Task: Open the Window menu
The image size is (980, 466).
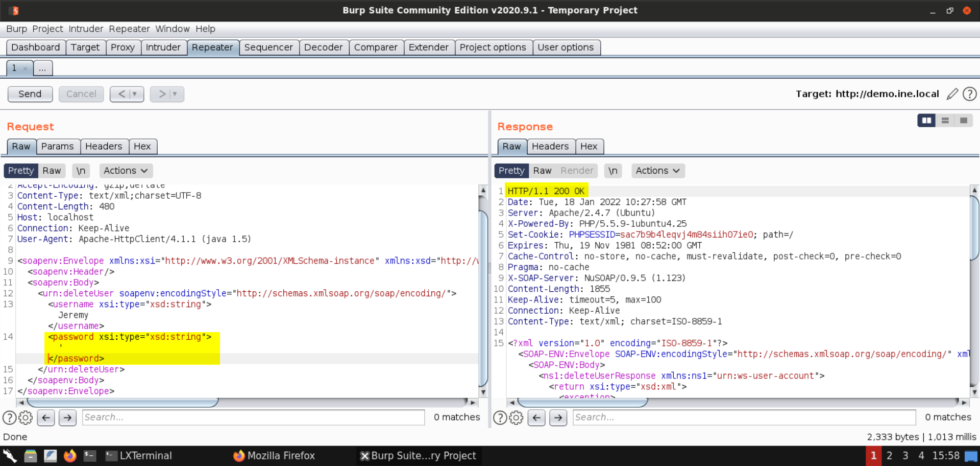Action: [172, 29]
